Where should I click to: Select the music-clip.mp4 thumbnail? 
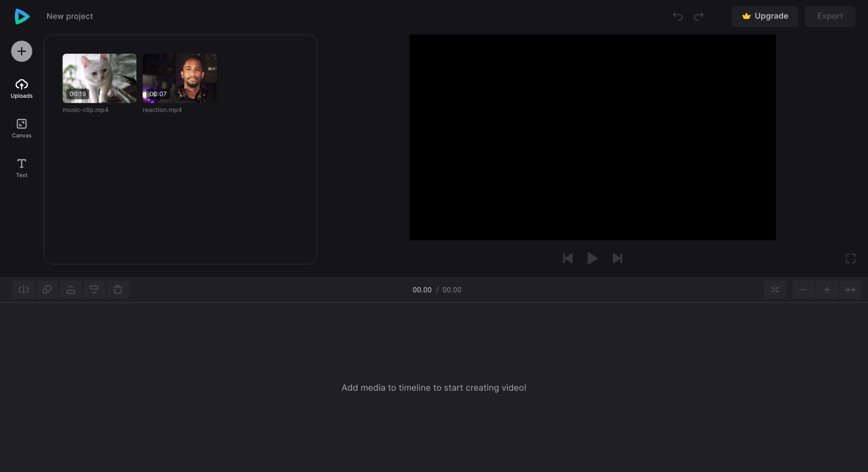[99, 78]
